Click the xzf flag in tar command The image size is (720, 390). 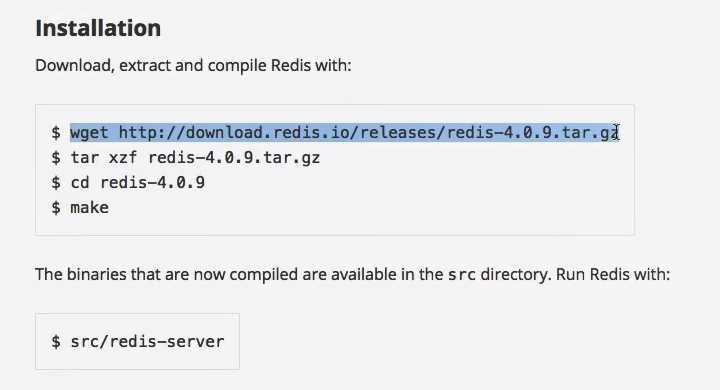coord(123,158)
